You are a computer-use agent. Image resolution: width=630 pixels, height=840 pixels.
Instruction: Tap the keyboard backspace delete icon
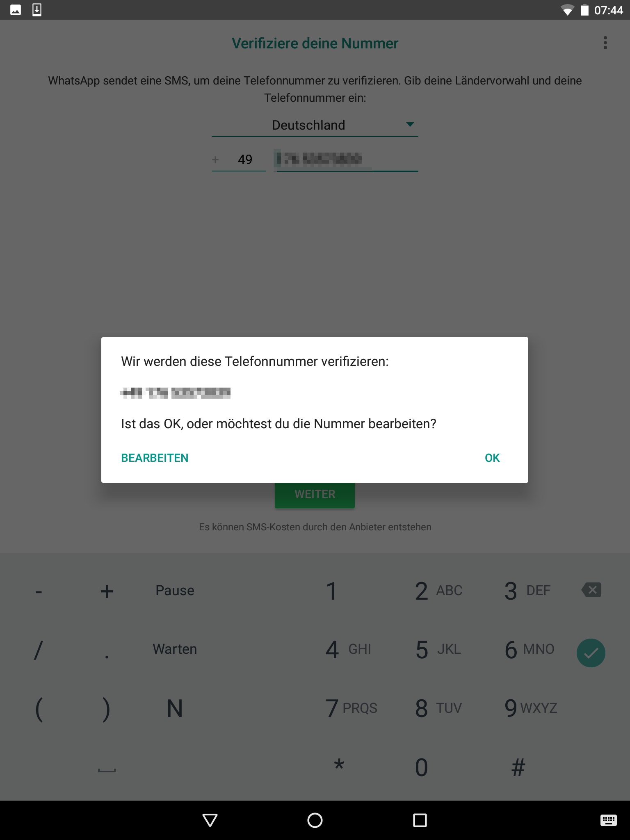[x=591, y=590]
